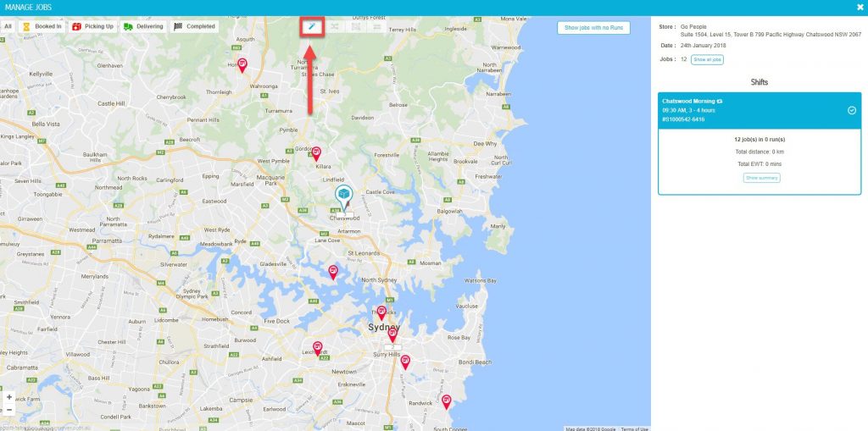Image resolution: width=868 pixels, height=431 pixels.
Task: Click the job pin south of Lane Cove
Action: pos(332,272)
